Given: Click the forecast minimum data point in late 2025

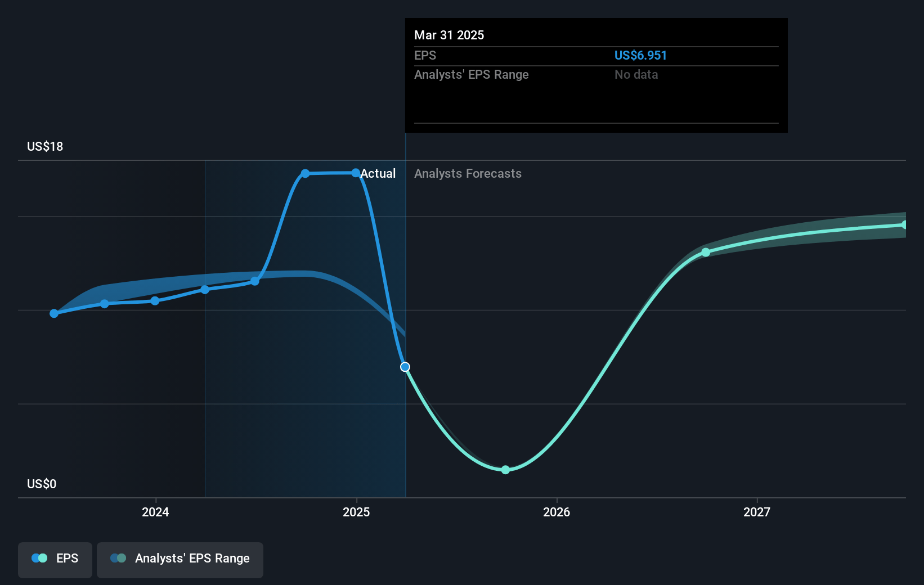Looking at the screenshot, I should point(505,470).
